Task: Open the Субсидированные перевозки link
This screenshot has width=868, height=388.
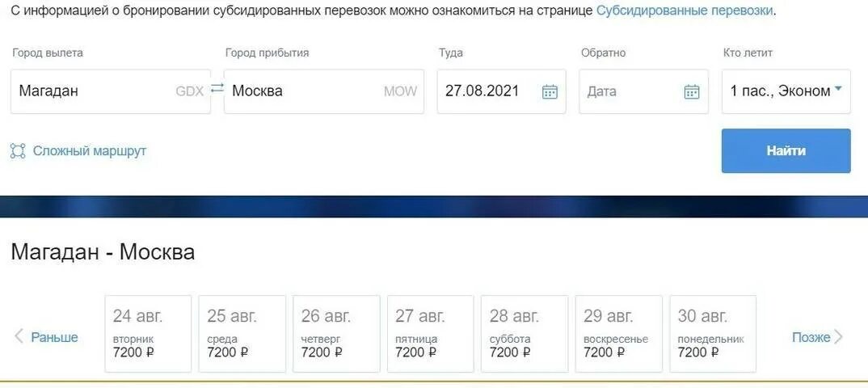Action: point(685,10)
